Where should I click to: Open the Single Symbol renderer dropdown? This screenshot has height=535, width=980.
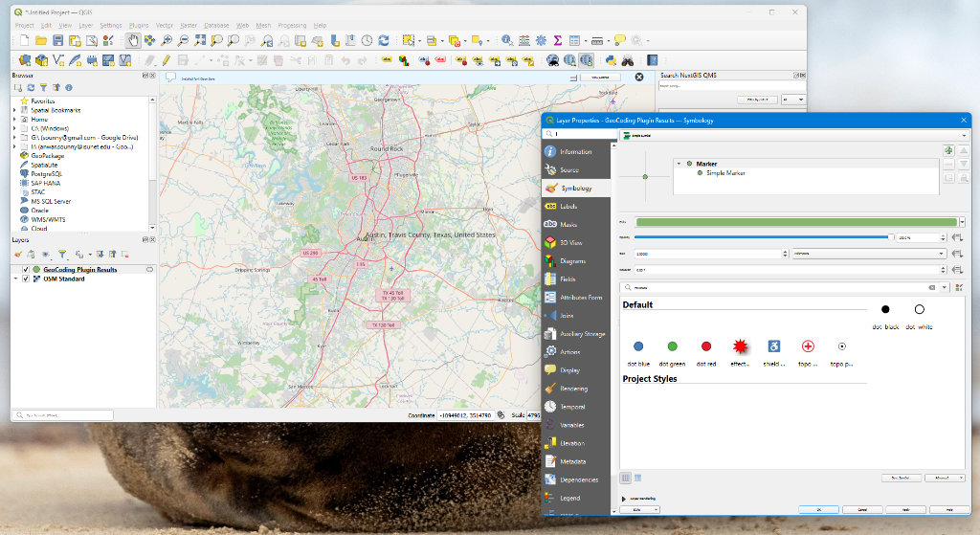786,136
